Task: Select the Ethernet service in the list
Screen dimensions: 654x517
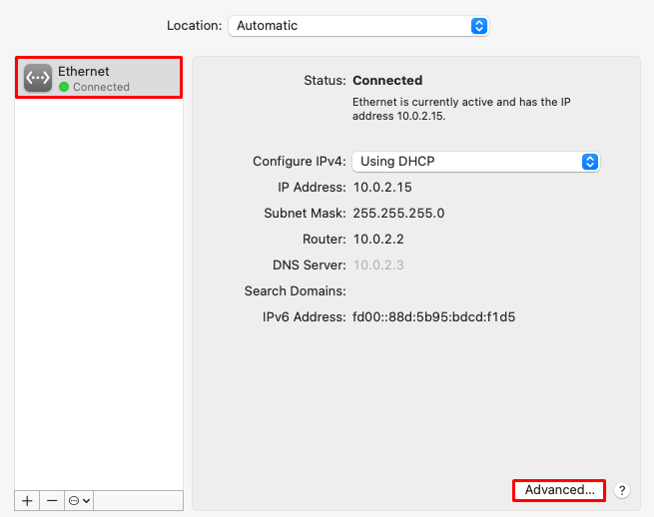Action: (x=99, y=78)
